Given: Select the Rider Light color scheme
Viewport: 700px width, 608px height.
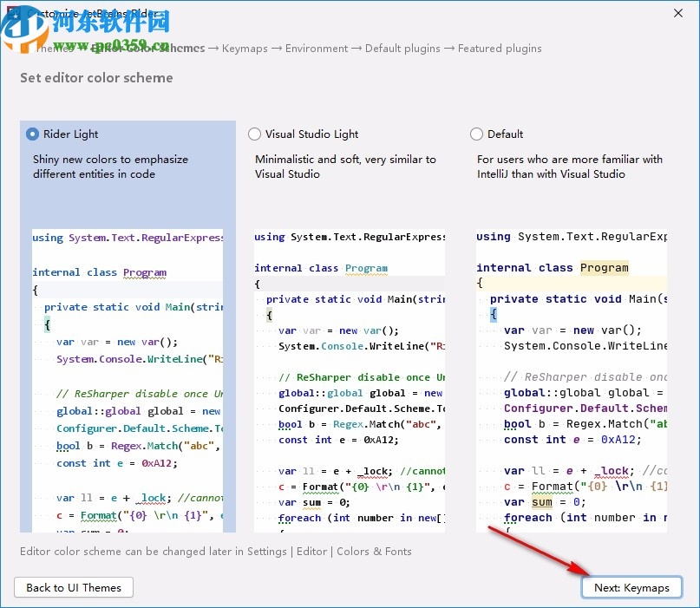Looking at the screenshot, I should [x=32, y=134].
